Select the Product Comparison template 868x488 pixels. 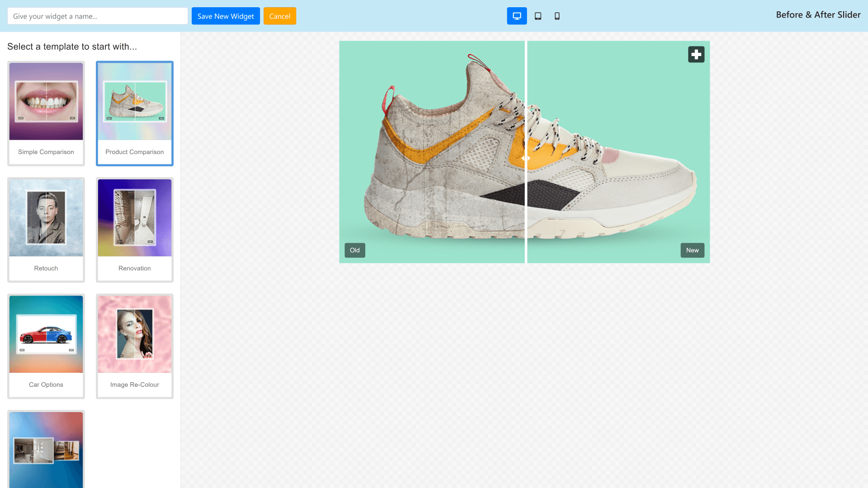click(135, 113)
